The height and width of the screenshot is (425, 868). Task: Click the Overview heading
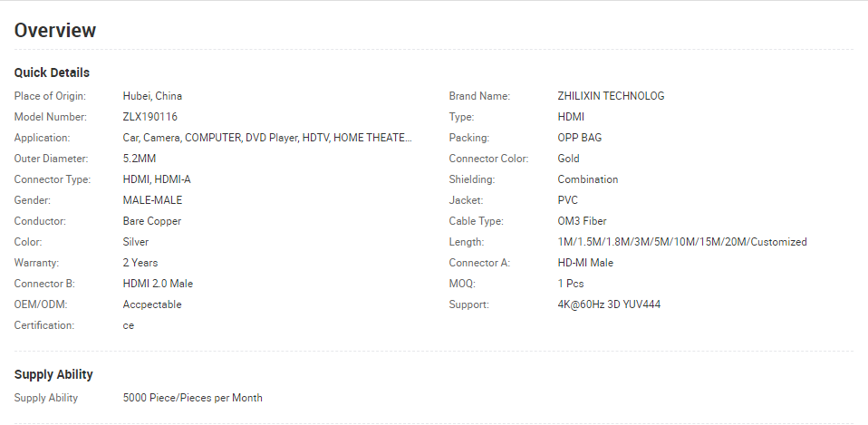pos(55,31)
